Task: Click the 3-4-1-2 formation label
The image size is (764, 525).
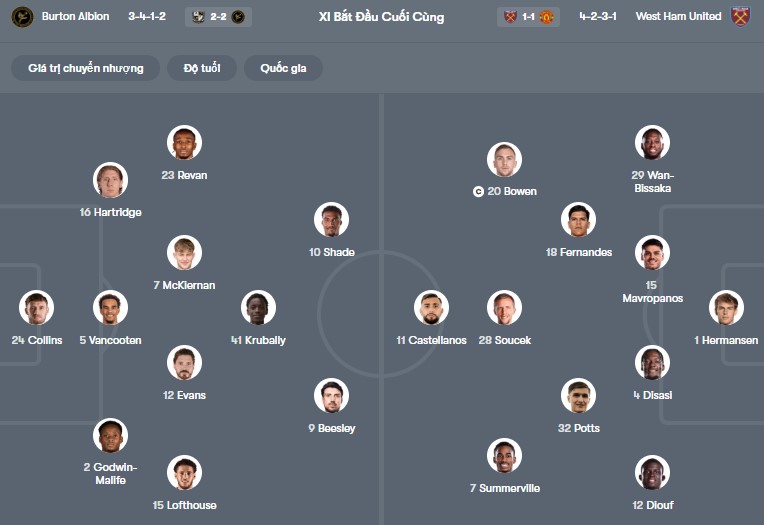Action: (x=149, y=17)
